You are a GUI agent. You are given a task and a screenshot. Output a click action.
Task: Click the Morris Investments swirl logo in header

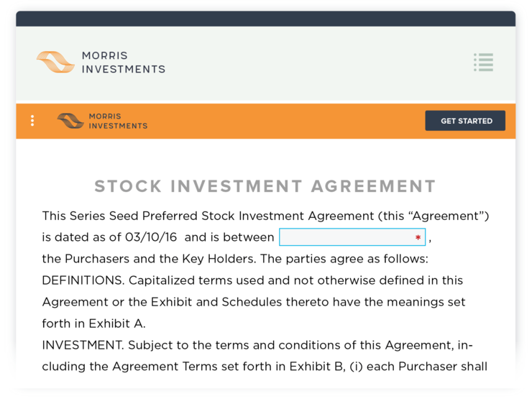[x=55, y=63]
